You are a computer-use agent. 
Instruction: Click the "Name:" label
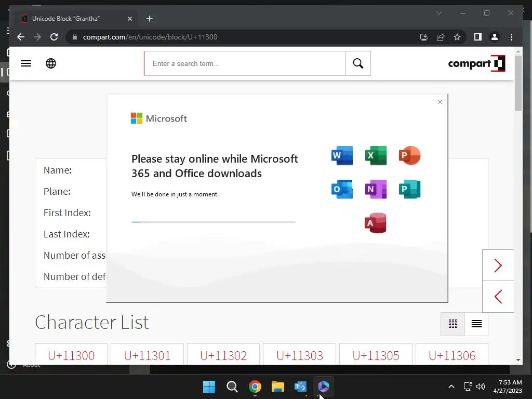[58, 170]
